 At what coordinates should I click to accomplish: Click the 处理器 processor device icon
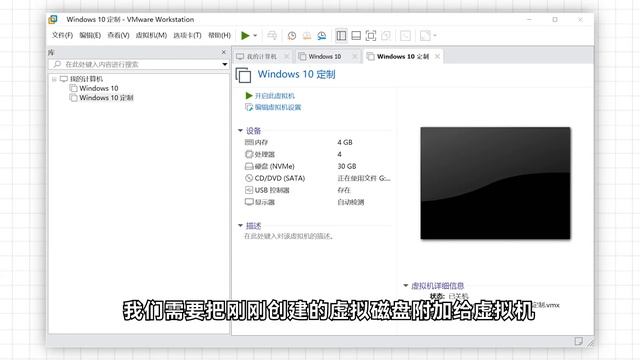click(249, 154)
